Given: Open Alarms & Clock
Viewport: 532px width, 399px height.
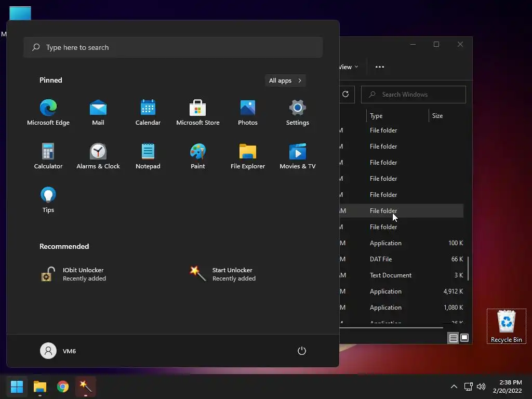Looking at the screenshot, I should pyautogui.click(x=98, y=156).
